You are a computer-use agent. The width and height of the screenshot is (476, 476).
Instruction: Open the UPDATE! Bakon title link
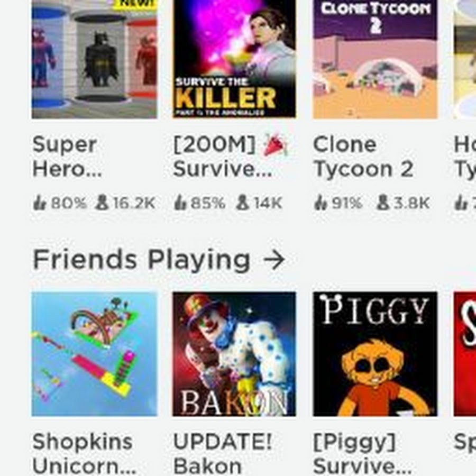222,454
